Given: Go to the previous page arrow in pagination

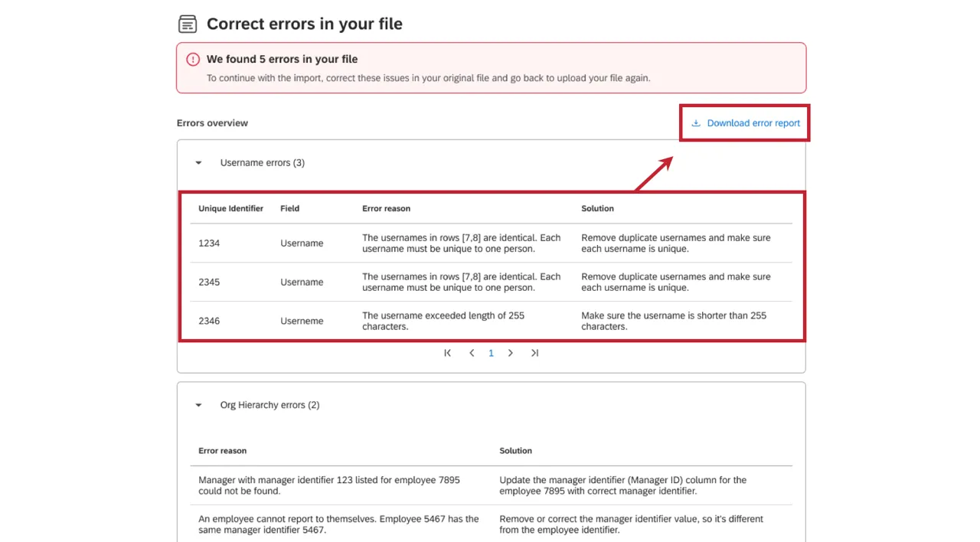Looking at the screenshot, I should point(472,353).
